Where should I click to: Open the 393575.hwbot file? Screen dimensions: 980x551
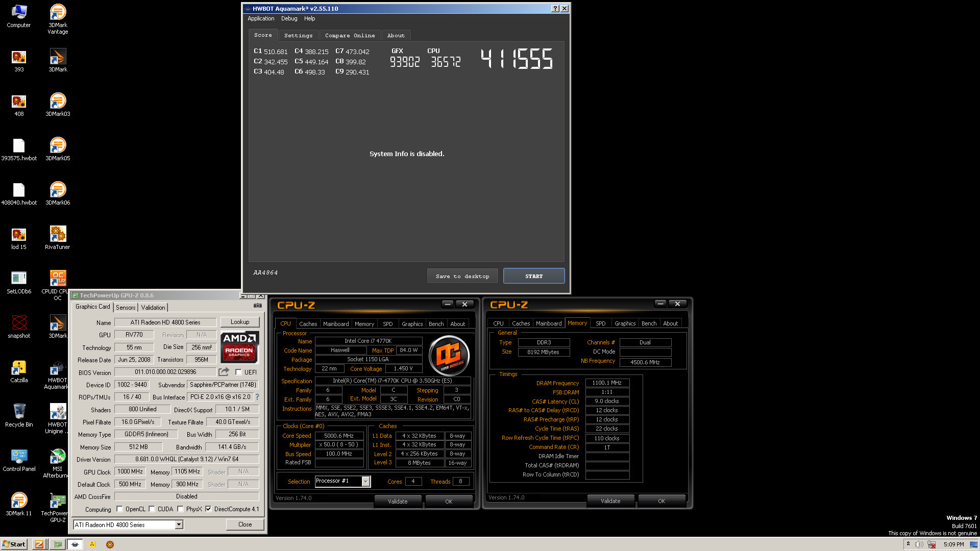19,149
